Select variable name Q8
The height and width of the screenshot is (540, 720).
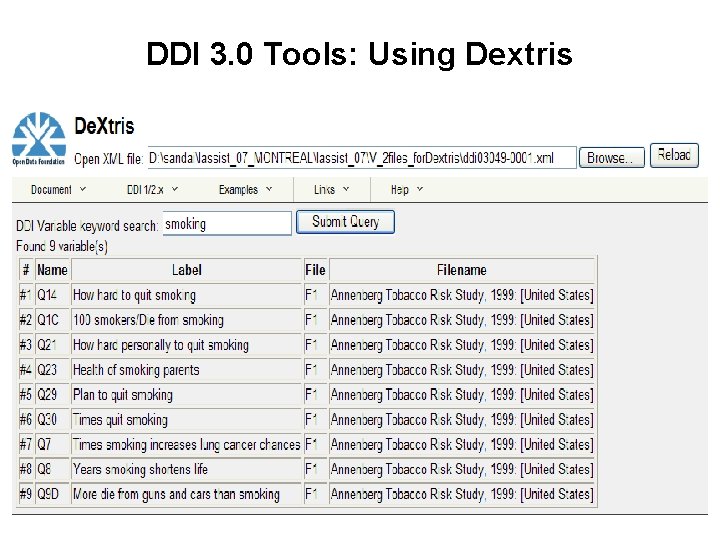(x=44, y=469)
